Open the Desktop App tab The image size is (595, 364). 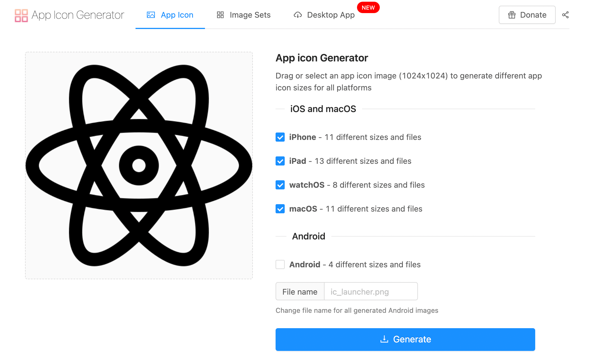[x=324, y=15]
